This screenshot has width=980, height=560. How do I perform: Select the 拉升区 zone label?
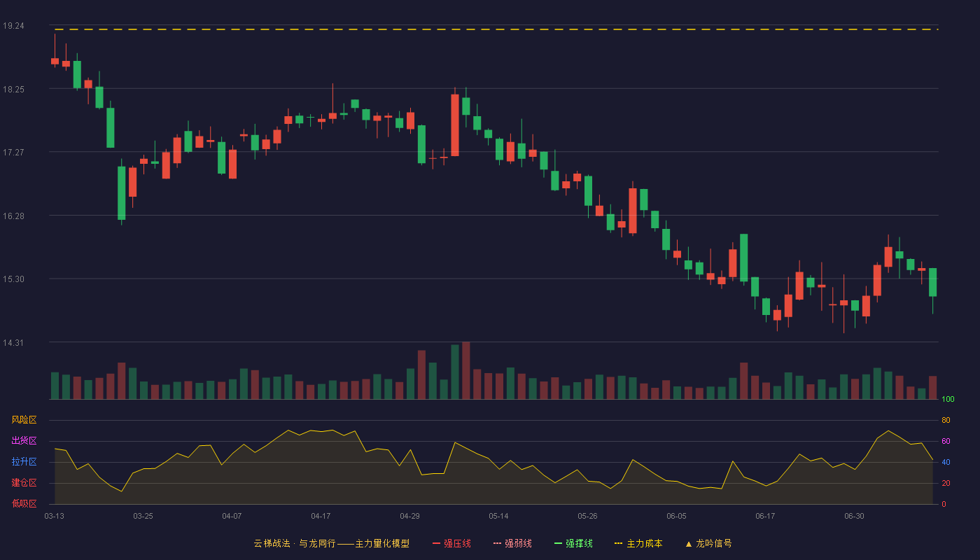coord(24,462)
